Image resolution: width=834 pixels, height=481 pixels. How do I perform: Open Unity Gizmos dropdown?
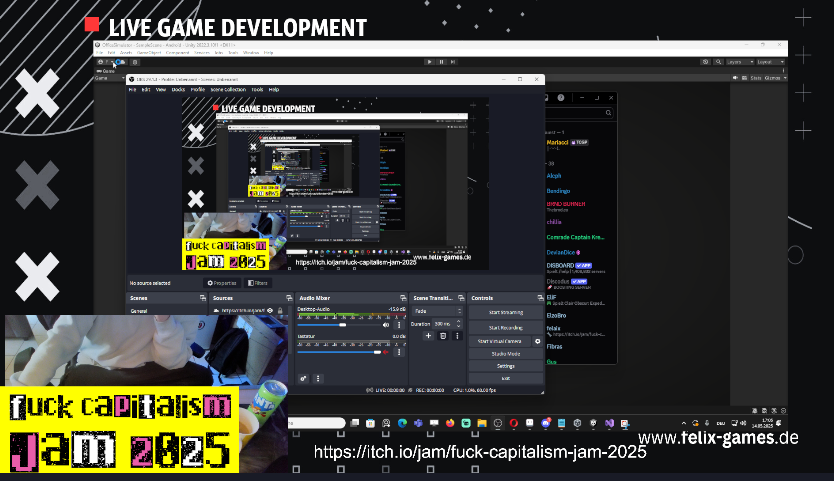[x=775, y=78]
